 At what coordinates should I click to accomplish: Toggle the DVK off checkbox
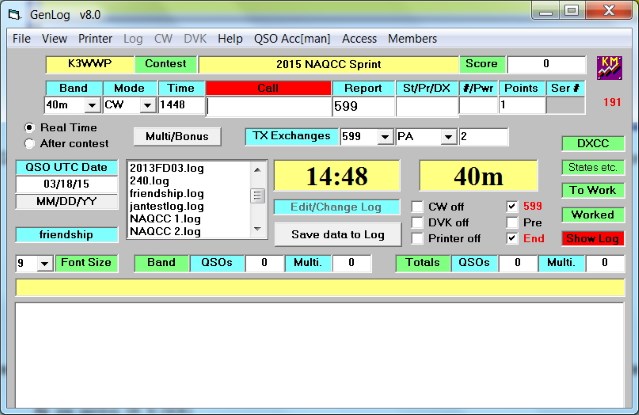coord(419,222)
